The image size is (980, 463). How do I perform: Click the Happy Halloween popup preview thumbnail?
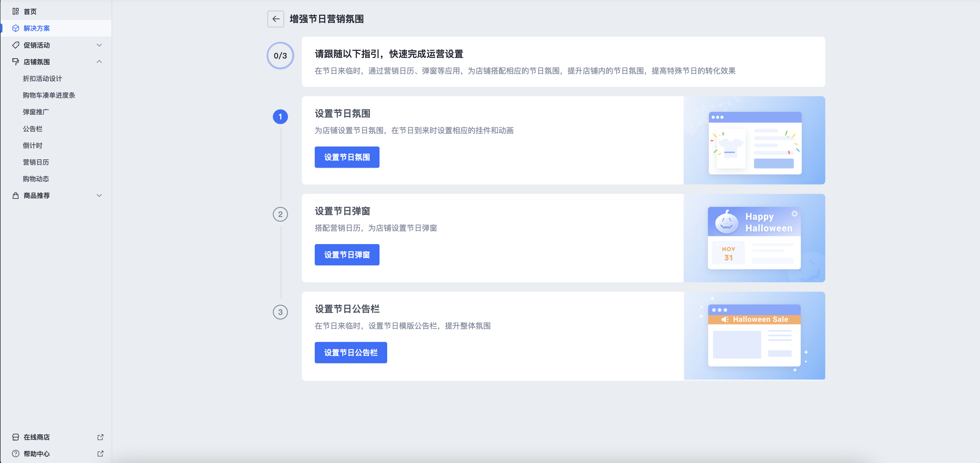pos(754,238)
